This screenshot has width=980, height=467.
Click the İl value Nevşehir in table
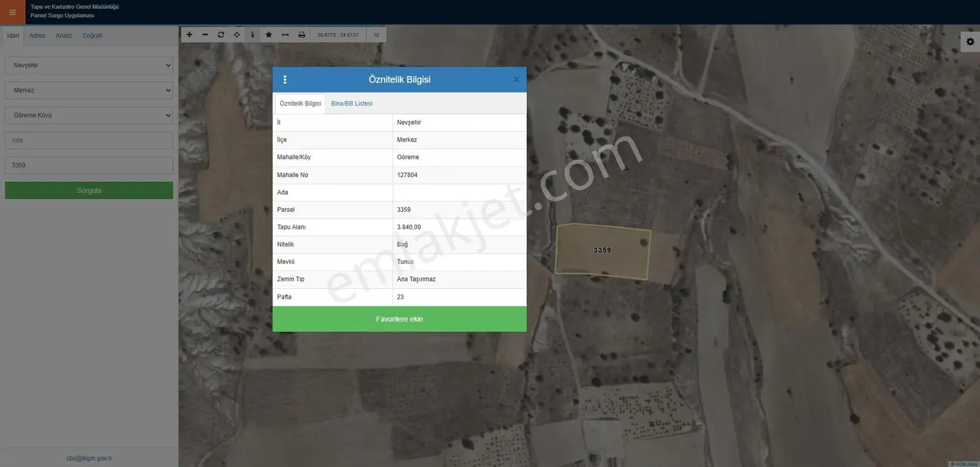tap(409, 122)
